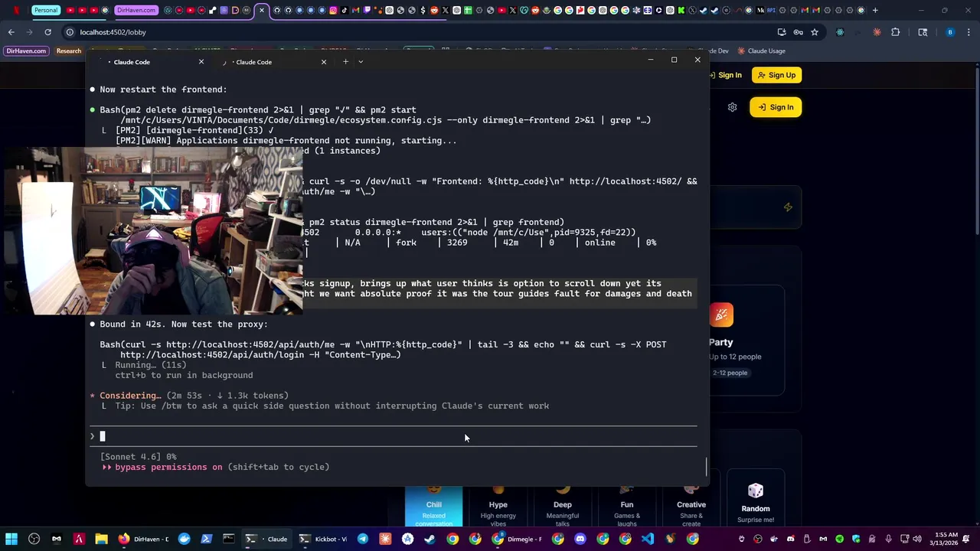Click the yellow Sign In button
The image size is (980, 551).
(776, 107)
